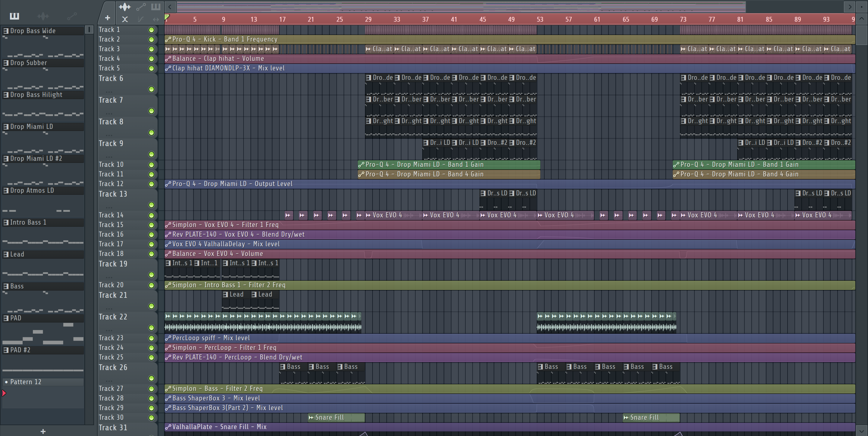868x436 pixels.
Task: Toggle the mute LED on Track 9
Action: 151,154
